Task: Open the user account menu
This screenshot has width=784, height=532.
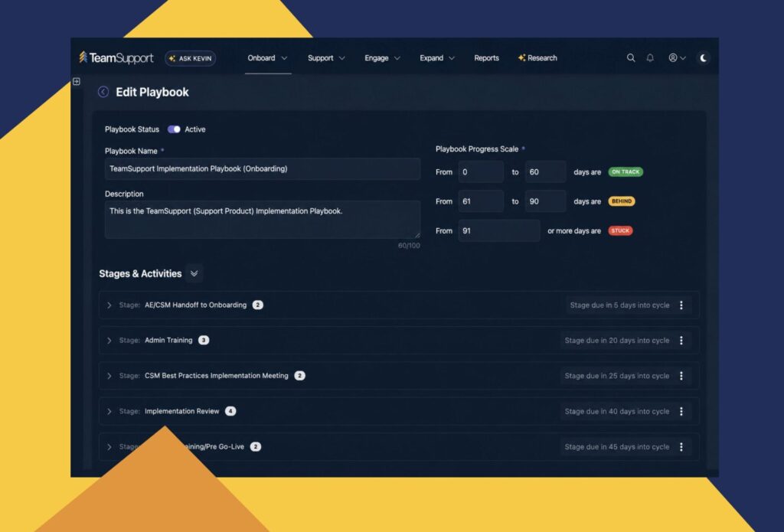Action: tap(677, 58)
